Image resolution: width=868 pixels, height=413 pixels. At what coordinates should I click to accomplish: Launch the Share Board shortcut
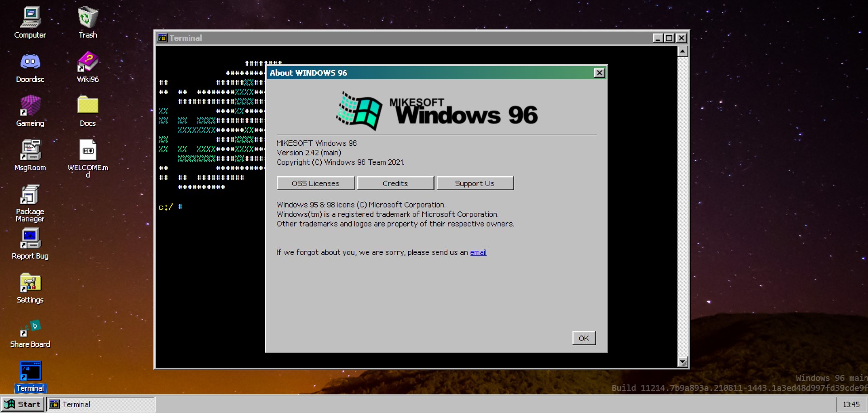click(x=30, y=332)
